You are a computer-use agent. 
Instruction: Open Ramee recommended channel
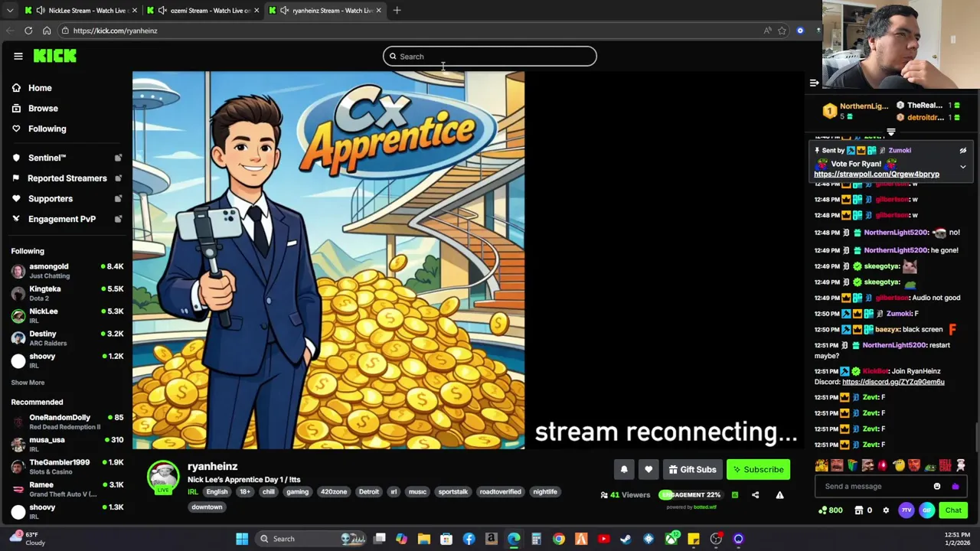pos(67,489)
